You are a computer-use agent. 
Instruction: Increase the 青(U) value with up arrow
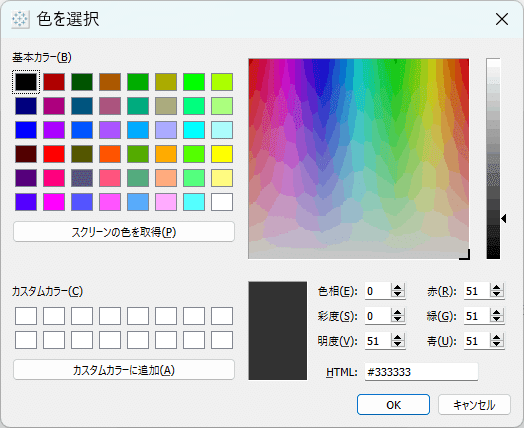point(497,337)
